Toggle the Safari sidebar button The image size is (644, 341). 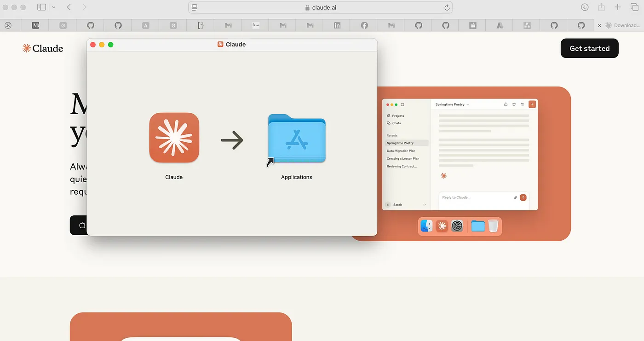pos(41,7)
